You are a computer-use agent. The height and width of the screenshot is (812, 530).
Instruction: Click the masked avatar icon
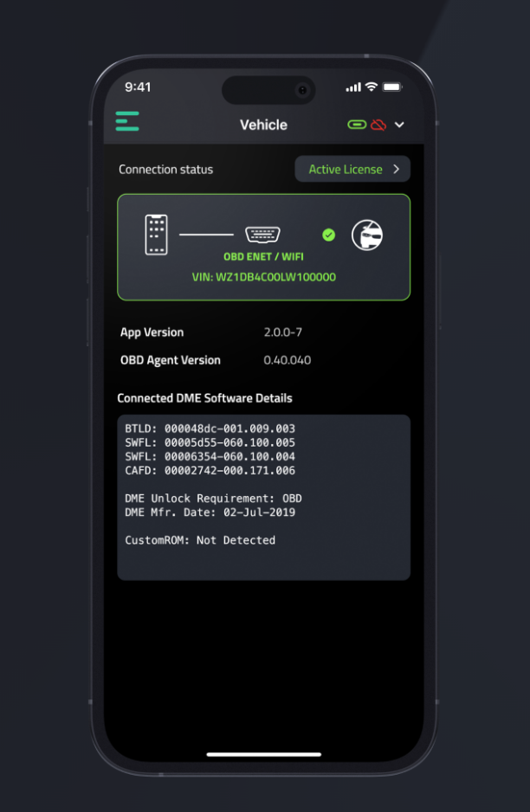point(367,235)
